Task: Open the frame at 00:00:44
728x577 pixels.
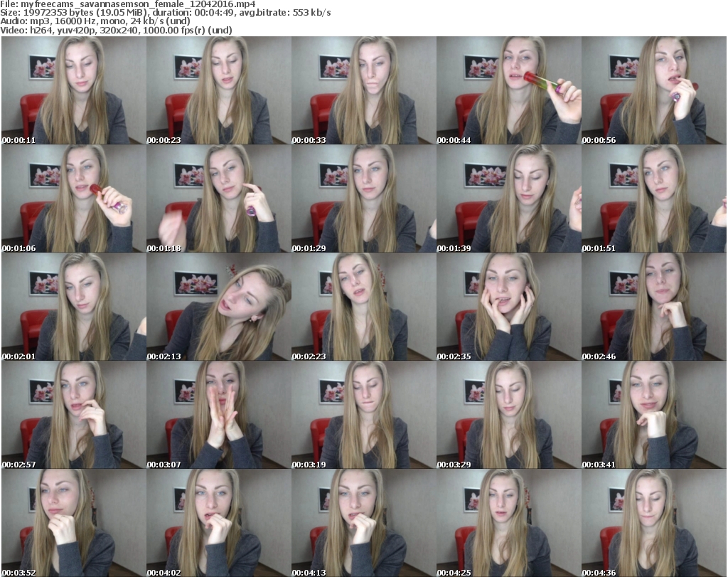Action: click(509, 90)
